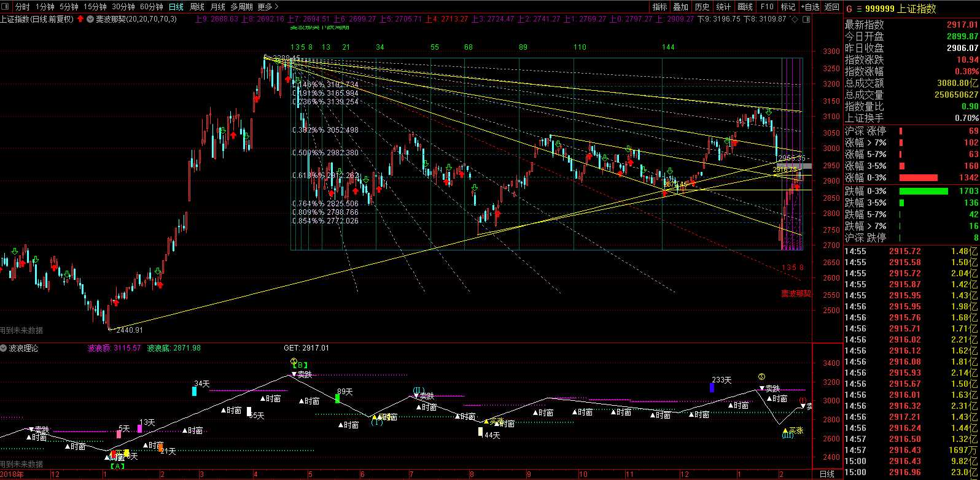The width and height of the screenshot is (980, 480).
Task: Select the 5分钟 period tab
Action: [69, 7]
